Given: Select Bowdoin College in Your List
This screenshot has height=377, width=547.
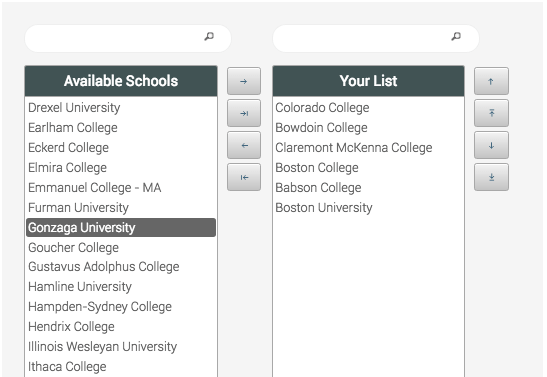Looking at the screenshot, I should point(368,128).
